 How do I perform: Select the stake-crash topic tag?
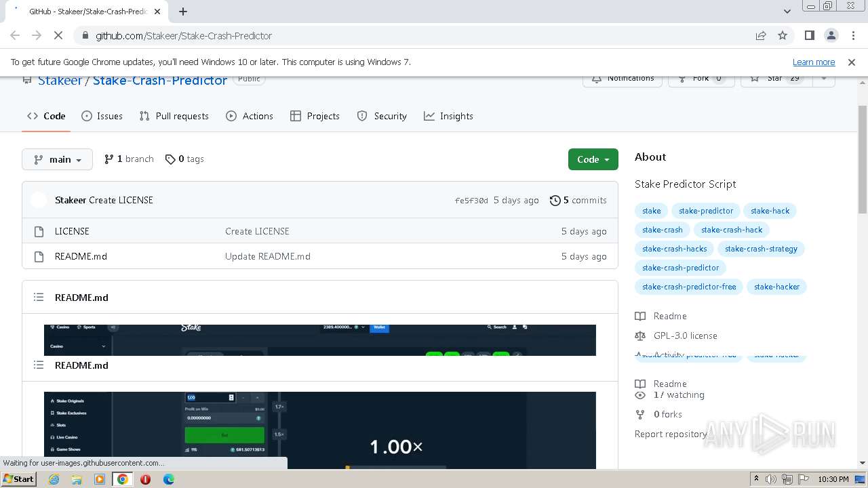click(x=663, y=230)
